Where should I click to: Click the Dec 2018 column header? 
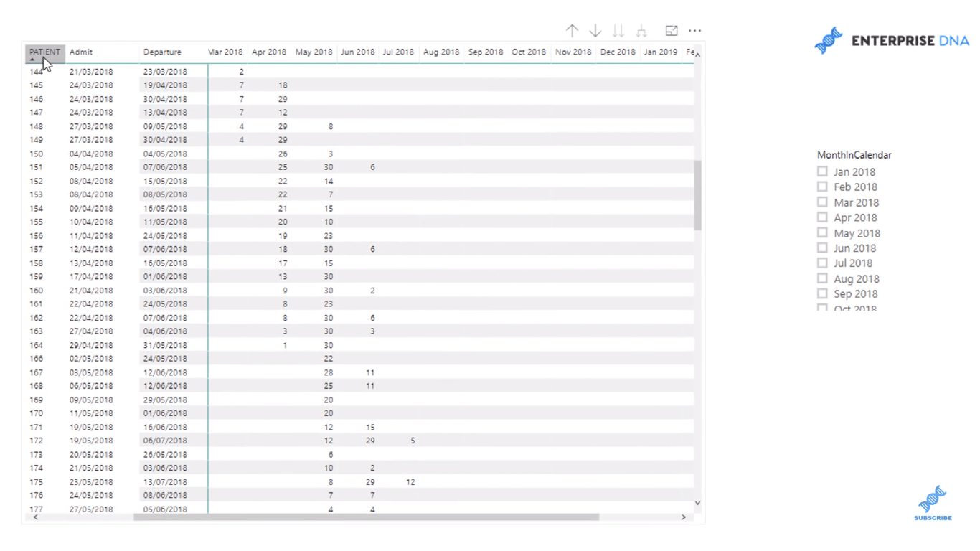(x=618, y=52)
